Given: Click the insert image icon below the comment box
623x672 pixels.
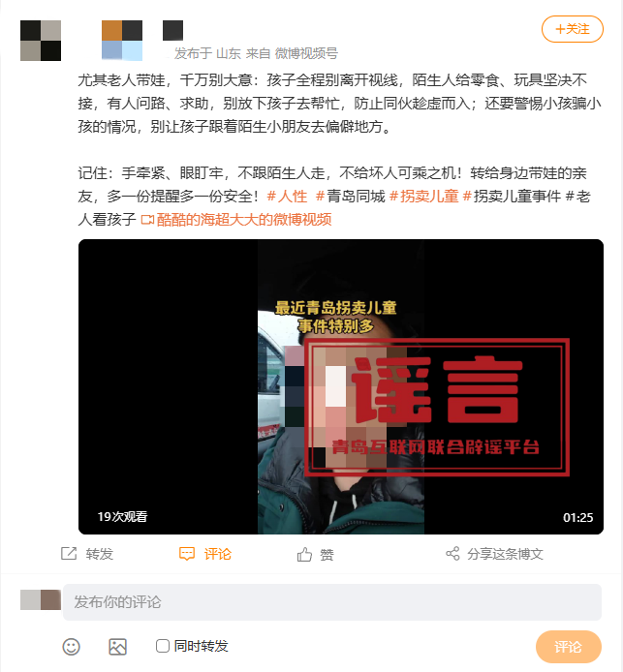Looking at the screenshot, I should point(117,646).
